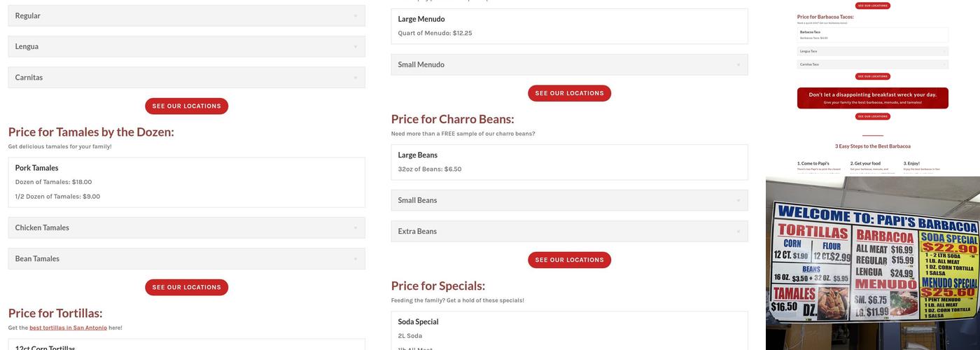Open the best tortillas in San Antonio link
The image size is (980, 350).
click(x=68, y=328)
